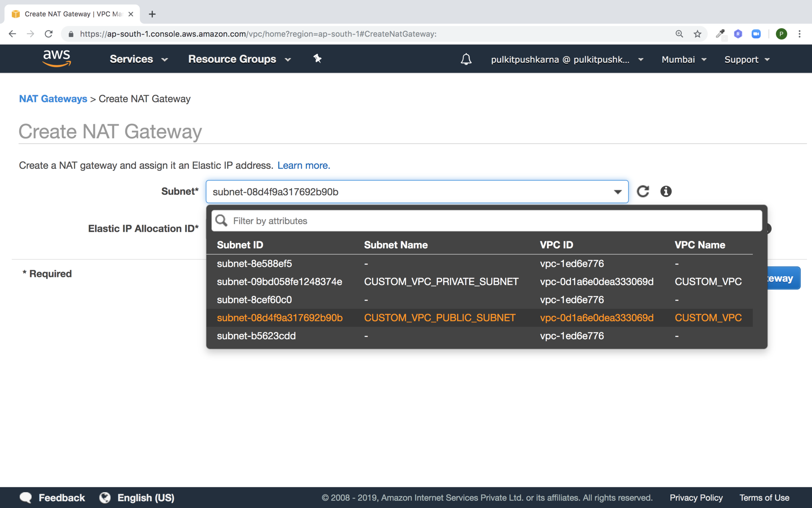
Task: Reload the browser page
Action: pos(48,34)
